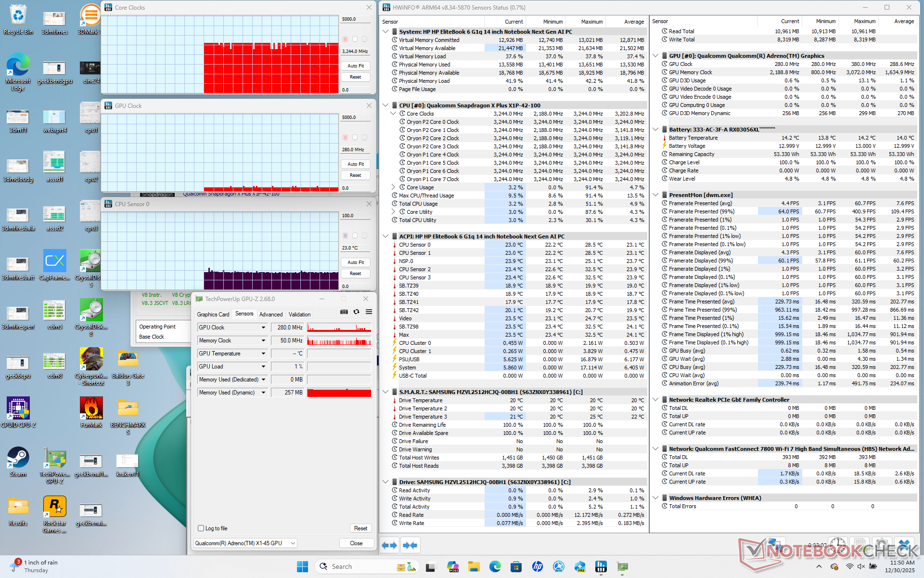This screenshot has height=578, width=924.
Task: Click HWiNFO collapse columns arrows icon
Action: click(x=410, y=545)
